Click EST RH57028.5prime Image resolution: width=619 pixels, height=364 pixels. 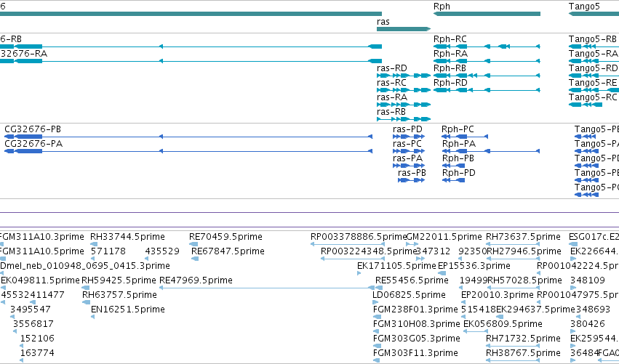click(513, 288)
